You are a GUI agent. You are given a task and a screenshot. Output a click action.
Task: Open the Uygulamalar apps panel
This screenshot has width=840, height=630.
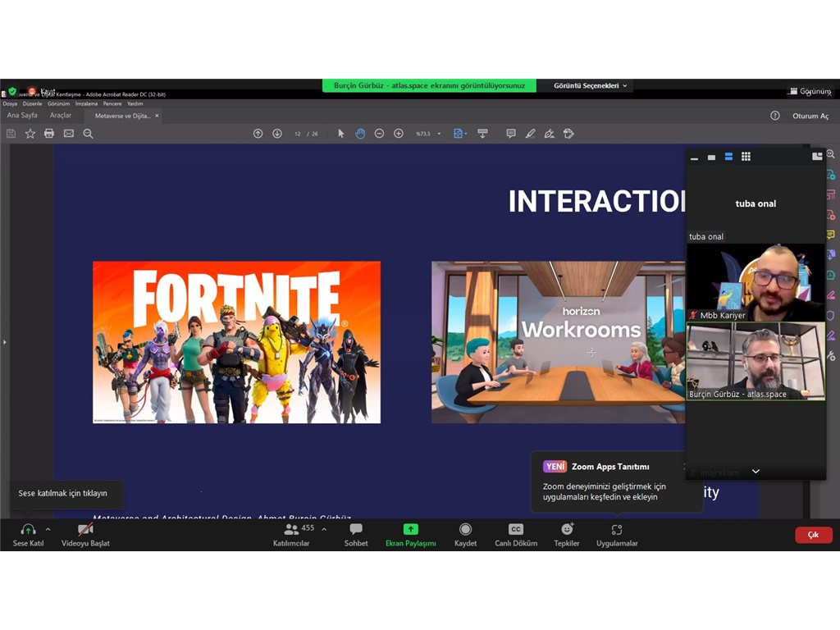point(617,535)
